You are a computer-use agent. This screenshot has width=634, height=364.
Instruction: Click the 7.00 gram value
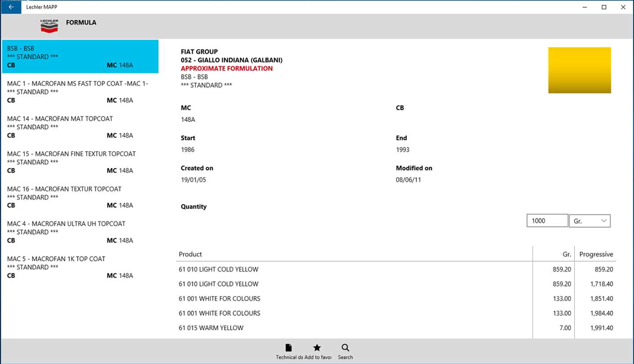coord(565,328)
